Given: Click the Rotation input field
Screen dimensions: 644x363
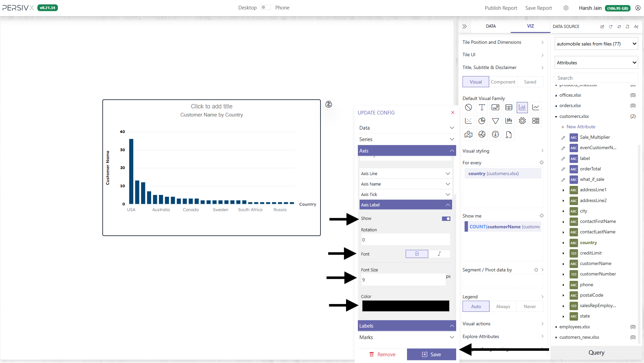Looking at the screenshot, I should [405, 240].
